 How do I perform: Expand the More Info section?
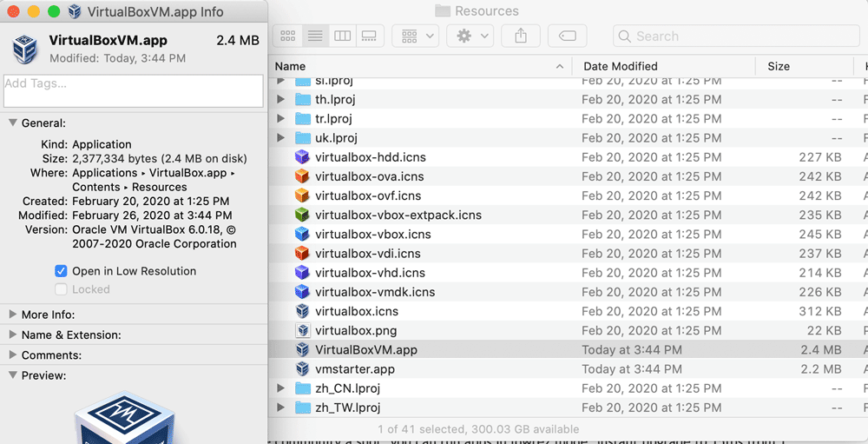tap(13, 315)
